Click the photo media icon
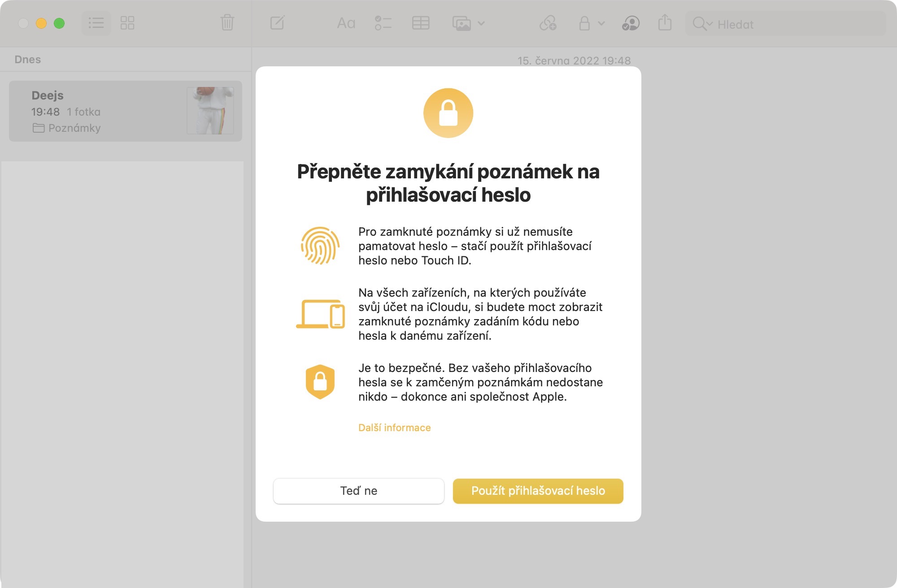The image size is (897, 588). (462, 23)
